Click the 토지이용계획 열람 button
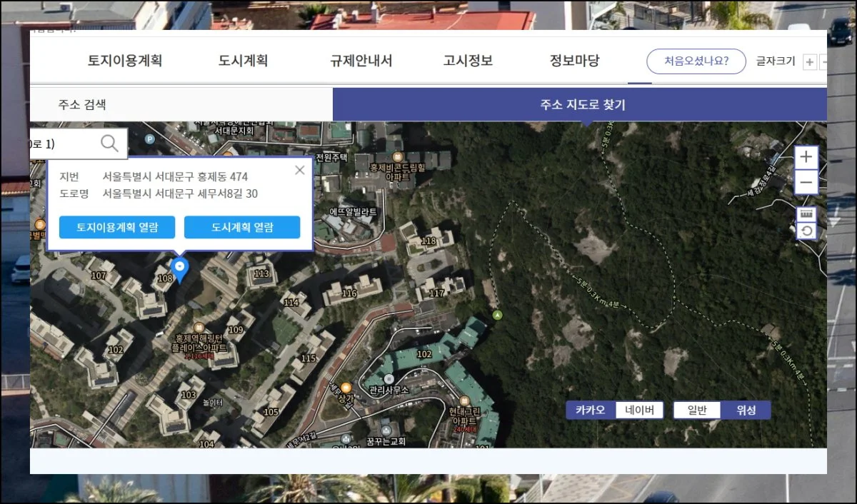 [117, 227]
